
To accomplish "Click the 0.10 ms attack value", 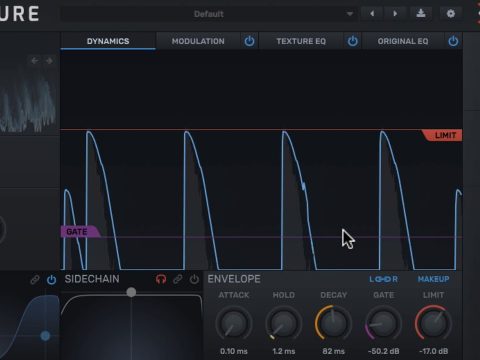I will [x=234, y=351].
